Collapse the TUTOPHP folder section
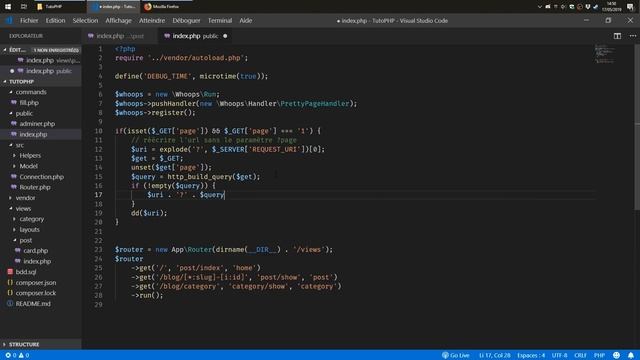Image resolution: width=640 pixels, height=360 pixels. click(4, 82)
